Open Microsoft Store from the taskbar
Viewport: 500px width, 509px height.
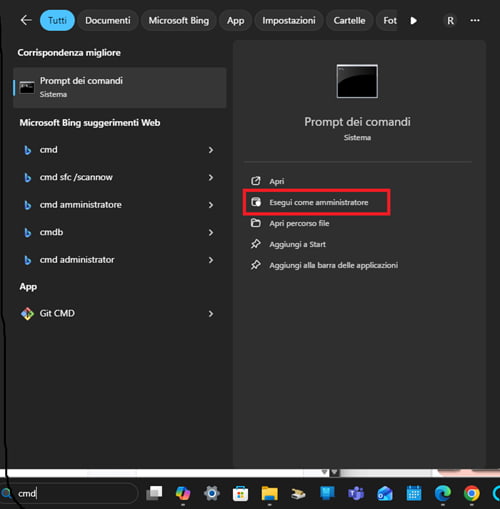(x=240, y=493)
